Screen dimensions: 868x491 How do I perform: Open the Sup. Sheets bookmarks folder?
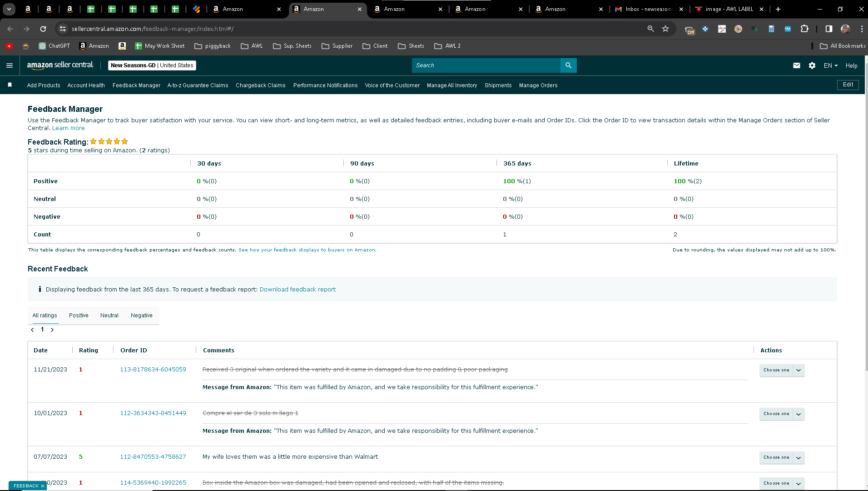(x=293, y=46)
